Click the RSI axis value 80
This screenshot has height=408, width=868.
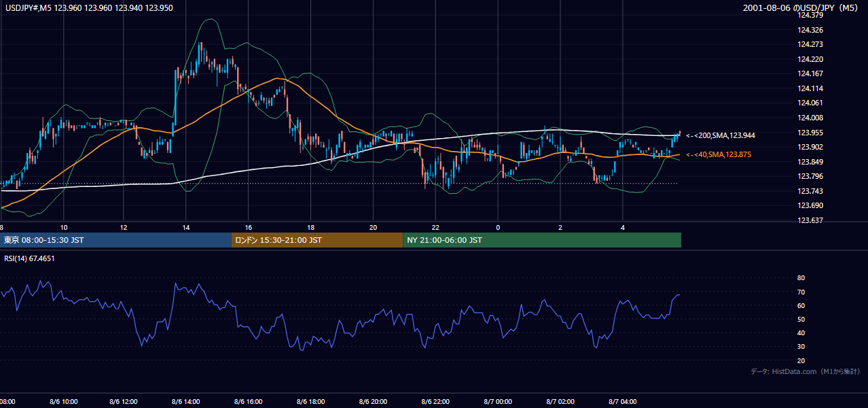click(801, 278)
